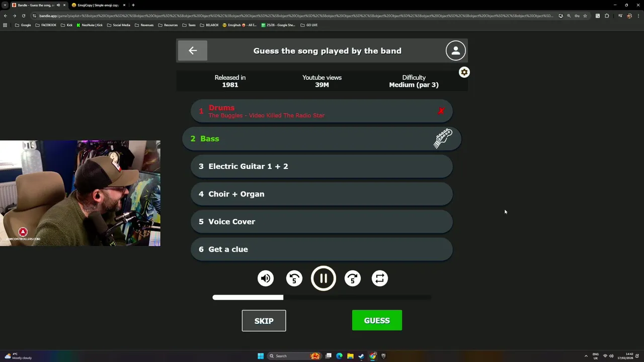Click 'The Buggles - Video Killed The Radio Star' text
The image size is (644, 362).
pyautogui.click(x=267, y=116)
